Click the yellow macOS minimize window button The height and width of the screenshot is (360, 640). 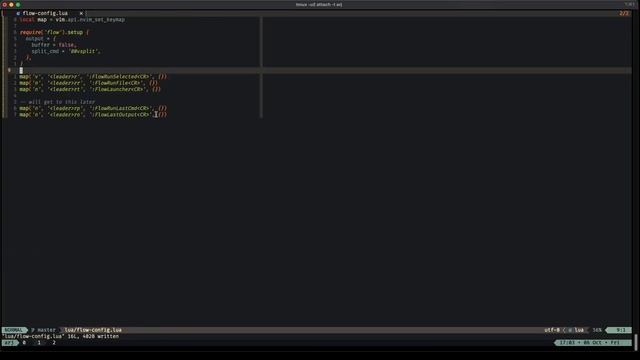(x=11, y=4)
